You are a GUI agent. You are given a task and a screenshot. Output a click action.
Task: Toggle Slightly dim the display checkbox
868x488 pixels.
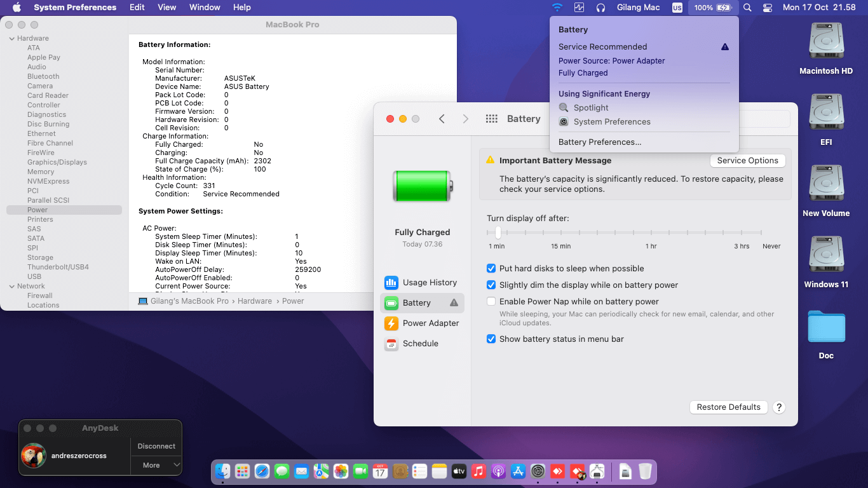(491, 285)
